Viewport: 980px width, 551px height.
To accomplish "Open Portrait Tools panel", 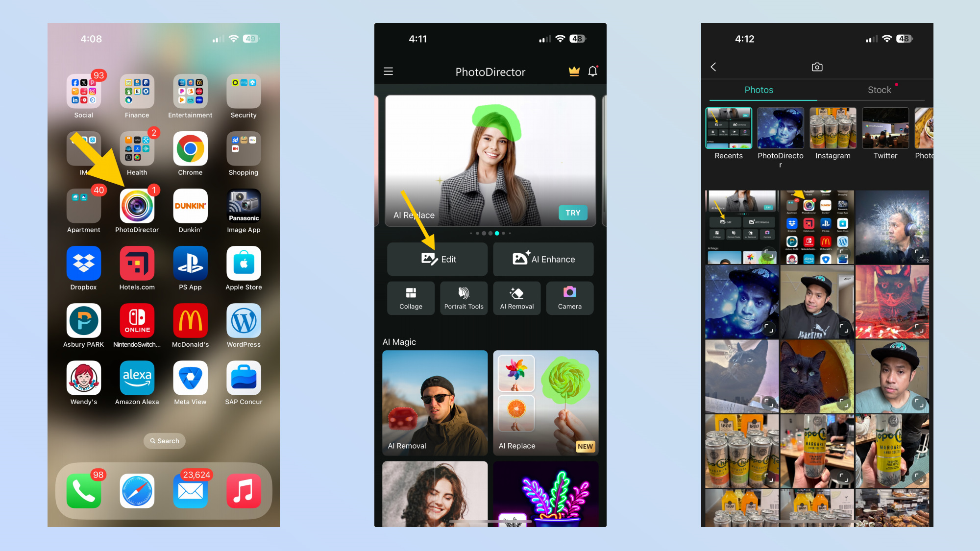I will point(464,297).
